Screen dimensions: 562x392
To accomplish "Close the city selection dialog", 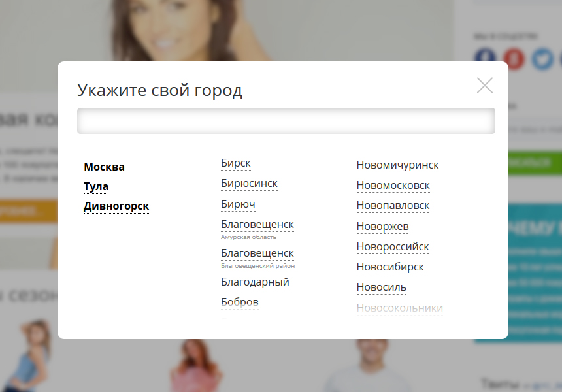I will [484, 86].
